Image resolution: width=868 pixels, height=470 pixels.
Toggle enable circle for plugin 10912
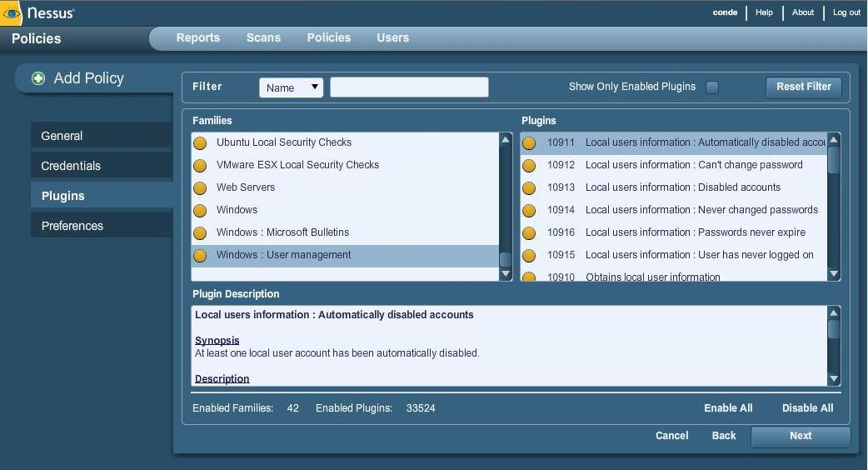tap(529, 166)
